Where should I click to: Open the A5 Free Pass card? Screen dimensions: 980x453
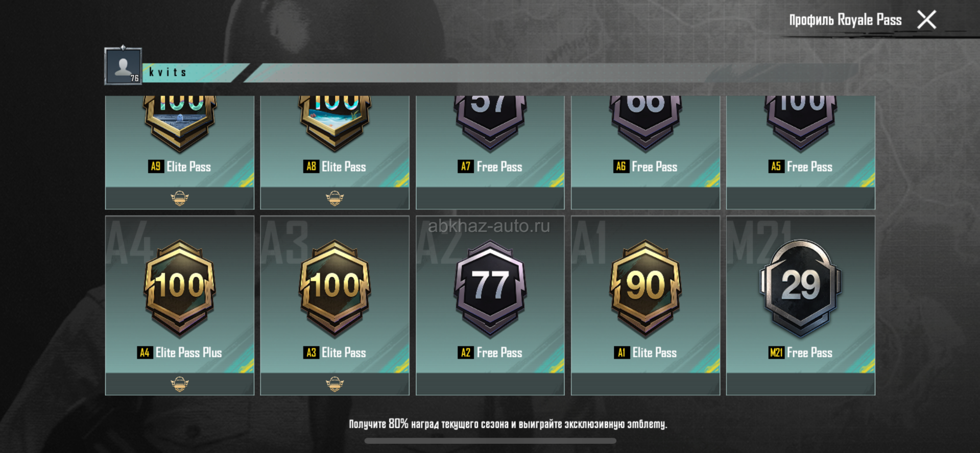801,152
